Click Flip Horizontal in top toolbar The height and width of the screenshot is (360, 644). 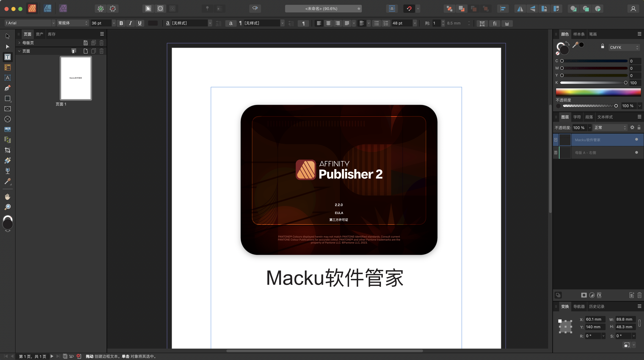click(x=520, y=9)
